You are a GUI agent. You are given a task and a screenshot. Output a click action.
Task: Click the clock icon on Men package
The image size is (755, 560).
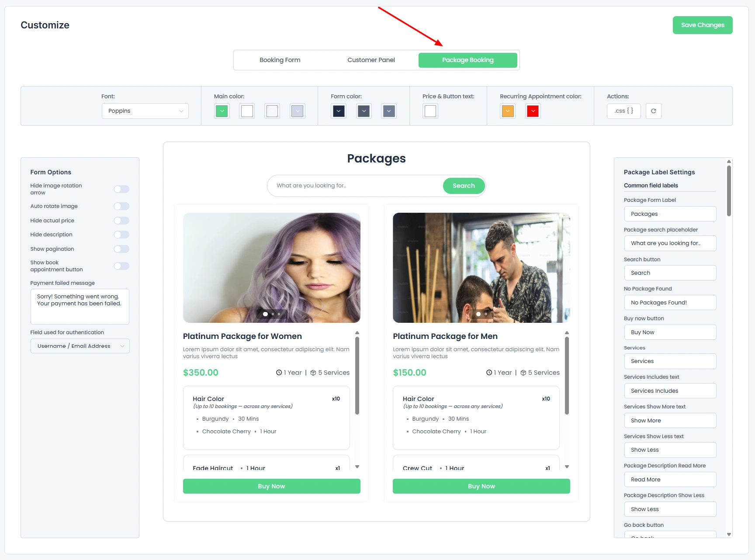tap(489, 373)
